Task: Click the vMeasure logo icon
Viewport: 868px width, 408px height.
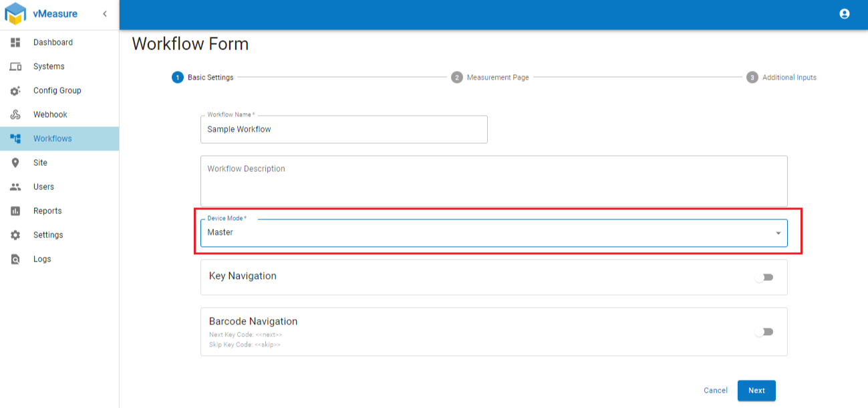Action: [15, 14]
